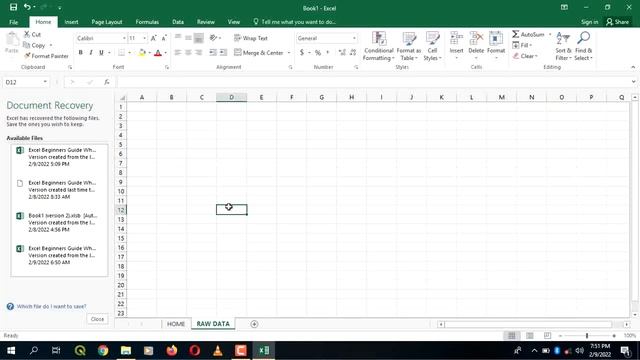Apply Comma style

point(327,53)
